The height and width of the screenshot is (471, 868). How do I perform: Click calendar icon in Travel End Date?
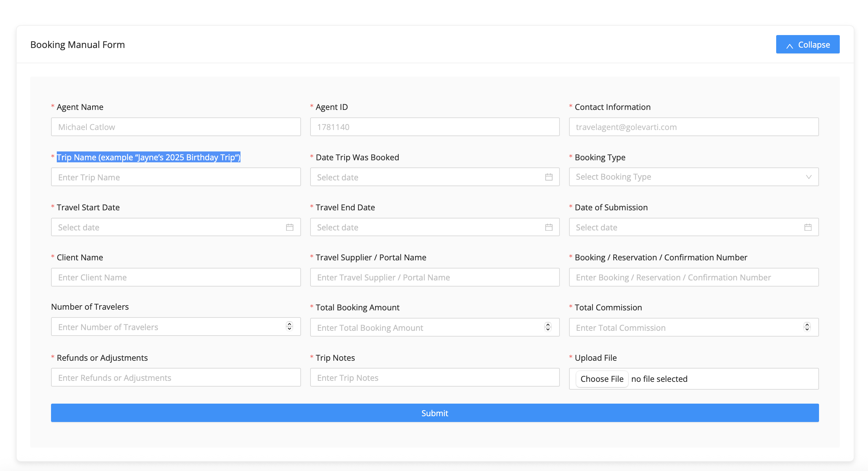pos(549,227)
